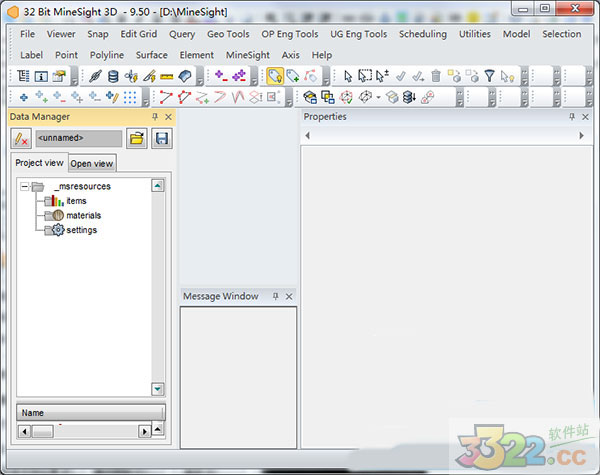Open dropdown arrow next to the cube view icon
The image size is (600, 475).
pos(378,98)
